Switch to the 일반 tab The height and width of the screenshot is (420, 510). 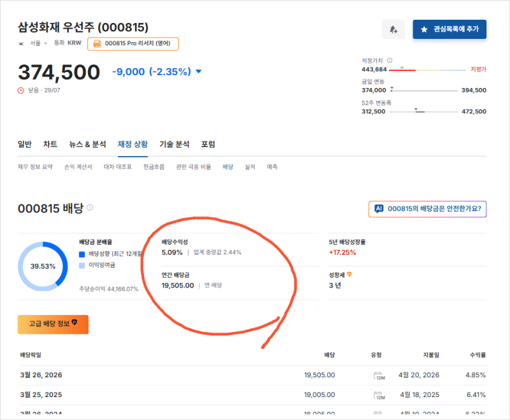[x=25, y=144]
